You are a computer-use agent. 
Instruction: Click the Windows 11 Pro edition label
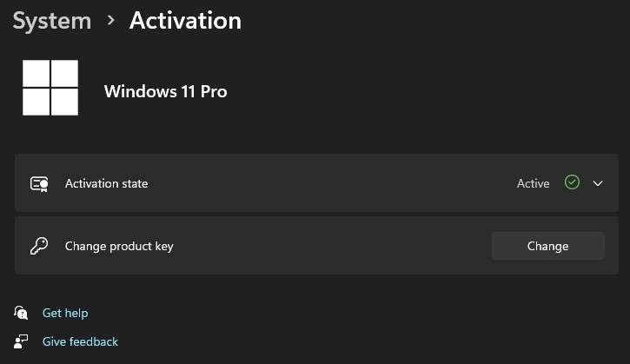click(165, 91)
